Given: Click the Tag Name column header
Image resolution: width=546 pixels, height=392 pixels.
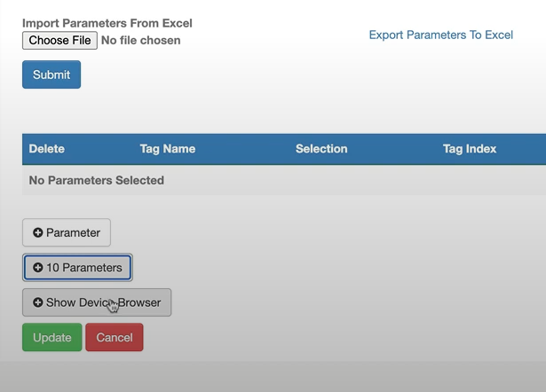Looking at the screenshot, I should pos(168,149).
